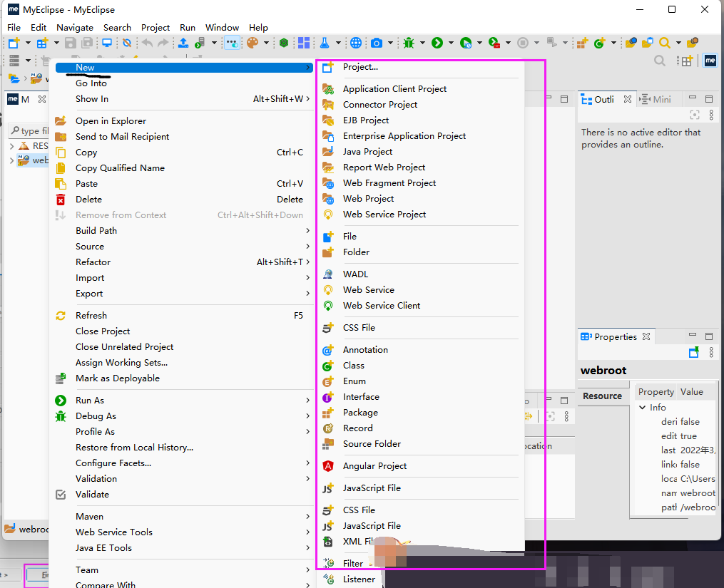Click the Undo arrow in toolbar

click(147, 43)
